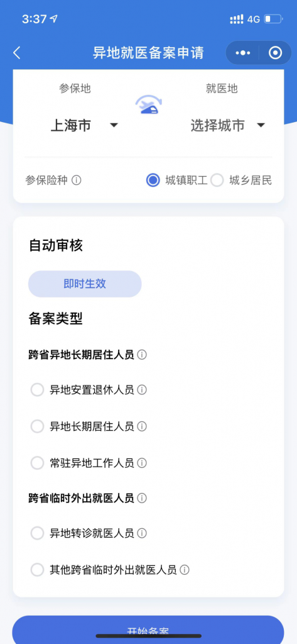Show info for 参保险种
The height and width of the screenshot is (644, 297).
tap(77, 180)
